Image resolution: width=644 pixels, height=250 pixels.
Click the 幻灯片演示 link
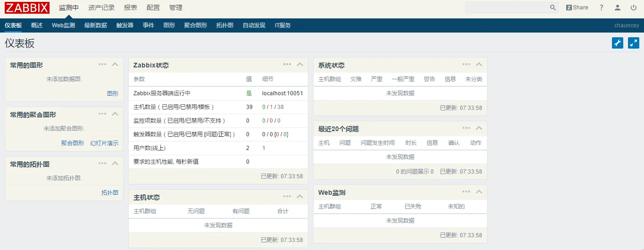(x=104, y=143)
